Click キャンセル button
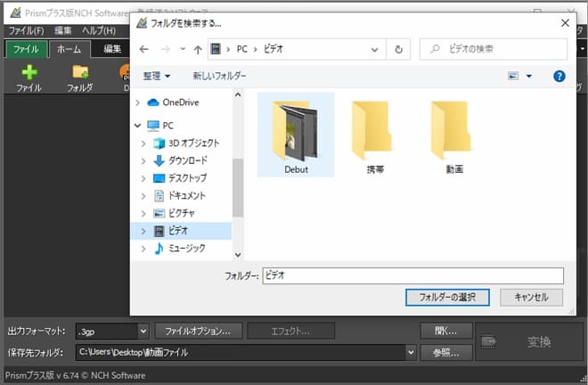588x385 pixels. [x=531, y=297]
